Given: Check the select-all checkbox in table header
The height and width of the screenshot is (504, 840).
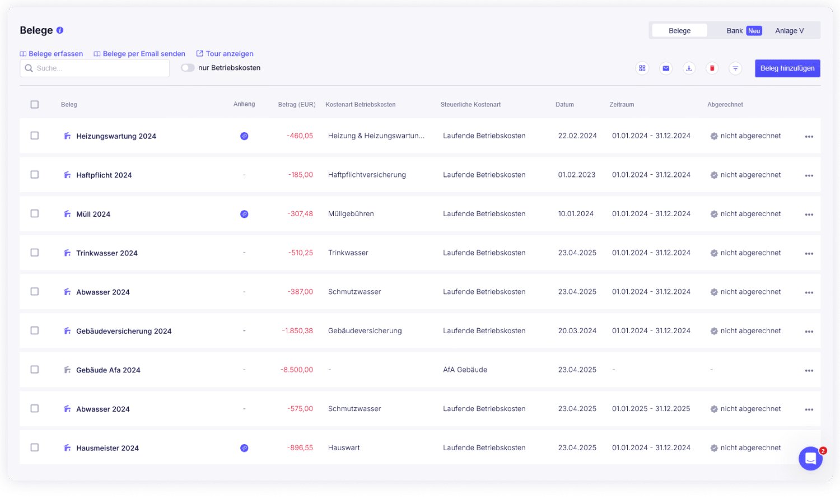Looking at the screenshot, I should pyautogui.click(x=35, y=105).
